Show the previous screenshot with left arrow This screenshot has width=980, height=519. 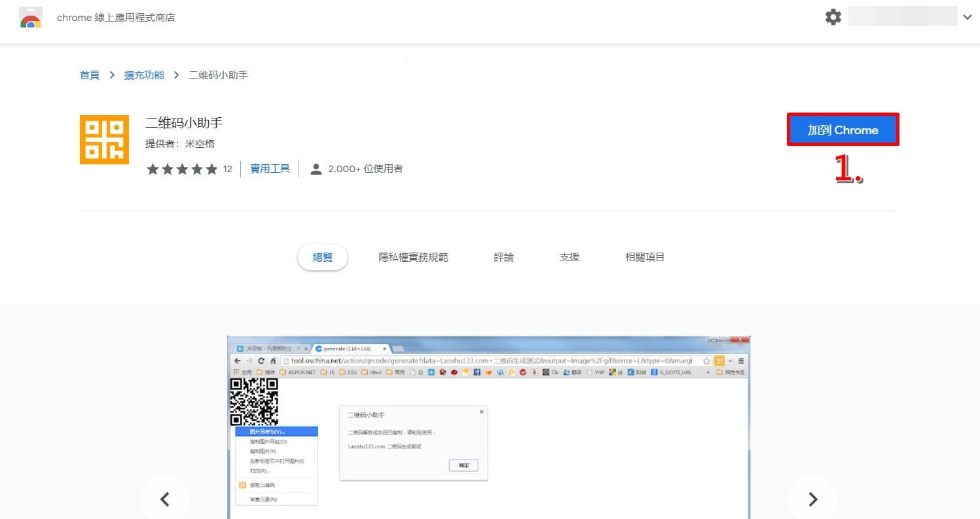point(165,499)
